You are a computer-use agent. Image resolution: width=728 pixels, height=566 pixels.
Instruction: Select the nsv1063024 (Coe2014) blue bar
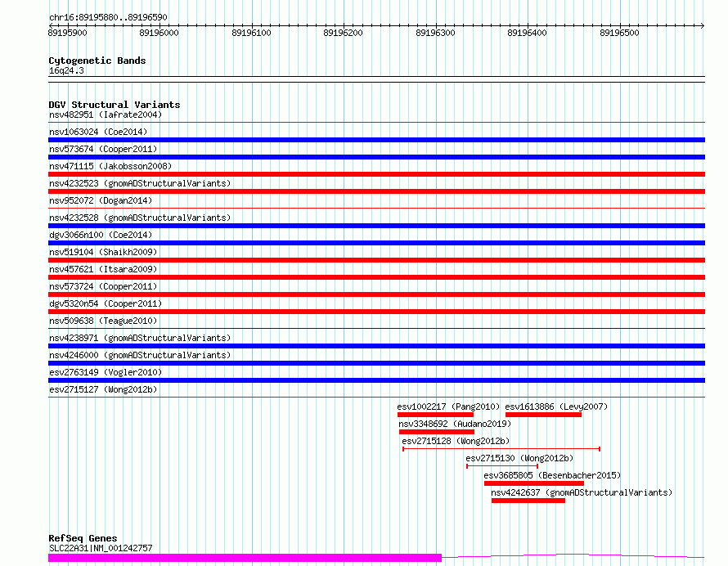pos(376,140)
